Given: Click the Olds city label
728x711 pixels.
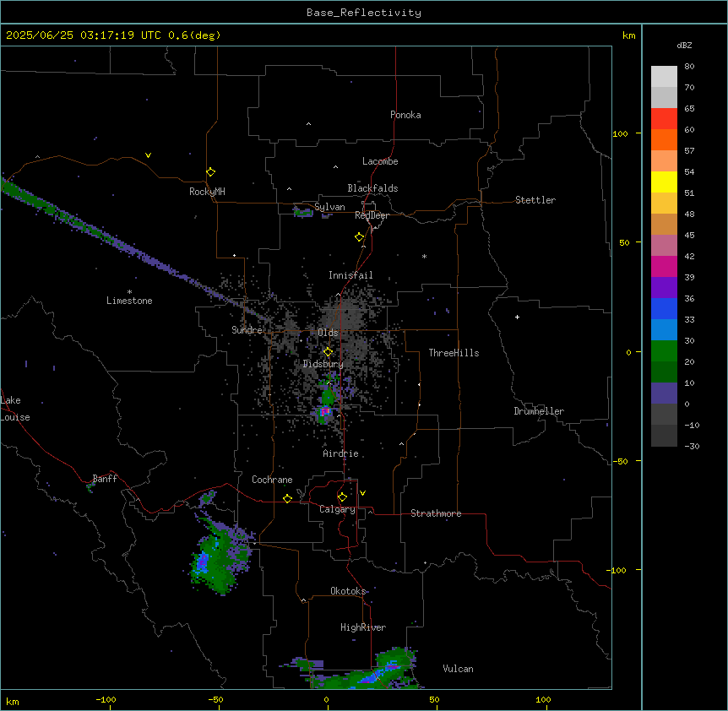Looking at the screenshot, I should (x=328, y=333).
